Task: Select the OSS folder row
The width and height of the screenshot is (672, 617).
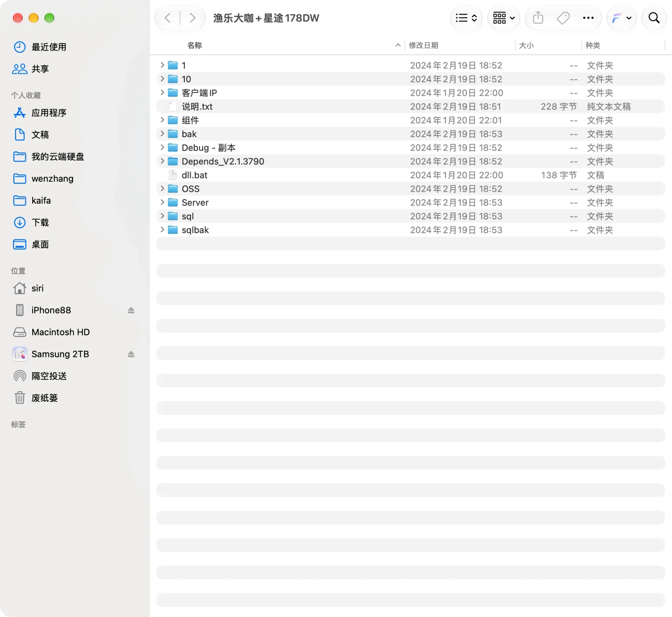Action: point(411,189)
